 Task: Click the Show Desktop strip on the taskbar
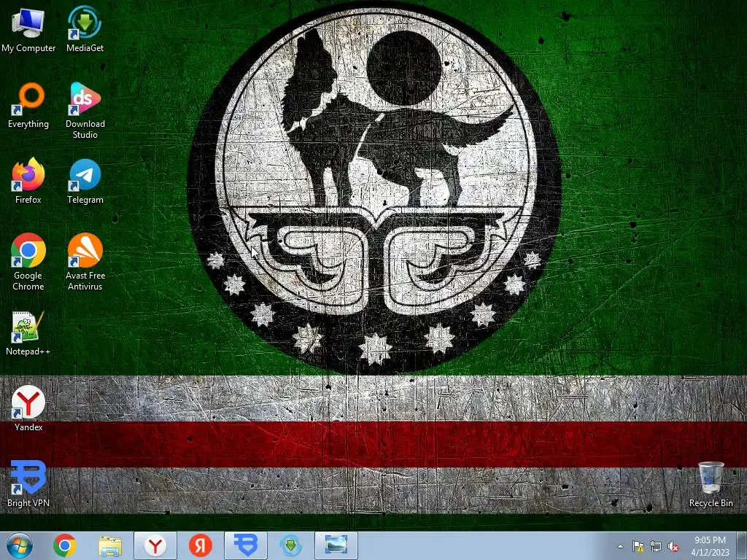[x=743, y=546]
